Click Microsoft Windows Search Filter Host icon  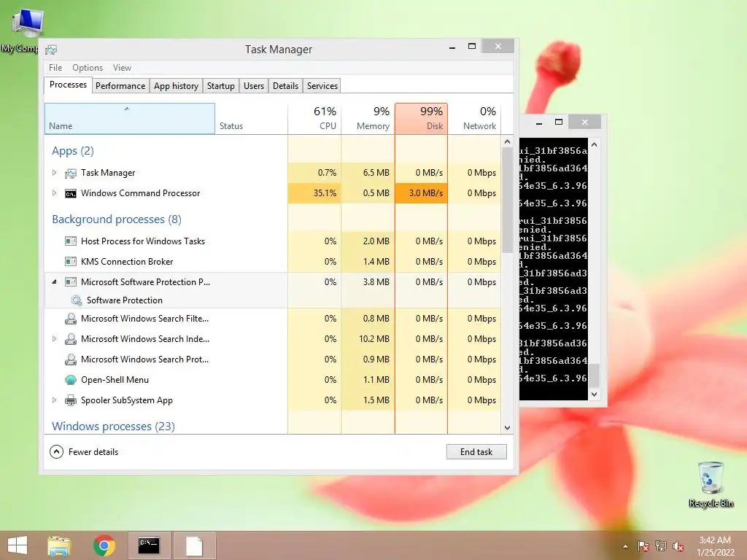(x=71, y=319)
